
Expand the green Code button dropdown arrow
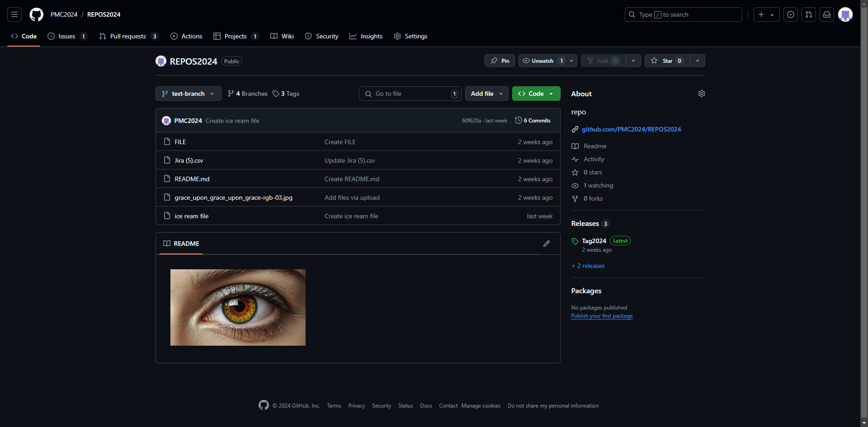pos(552,94)
